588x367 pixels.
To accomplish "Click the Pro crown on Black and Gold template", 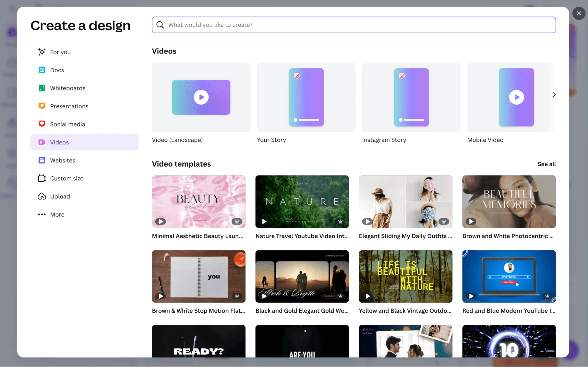I will [x=340, y=296].
